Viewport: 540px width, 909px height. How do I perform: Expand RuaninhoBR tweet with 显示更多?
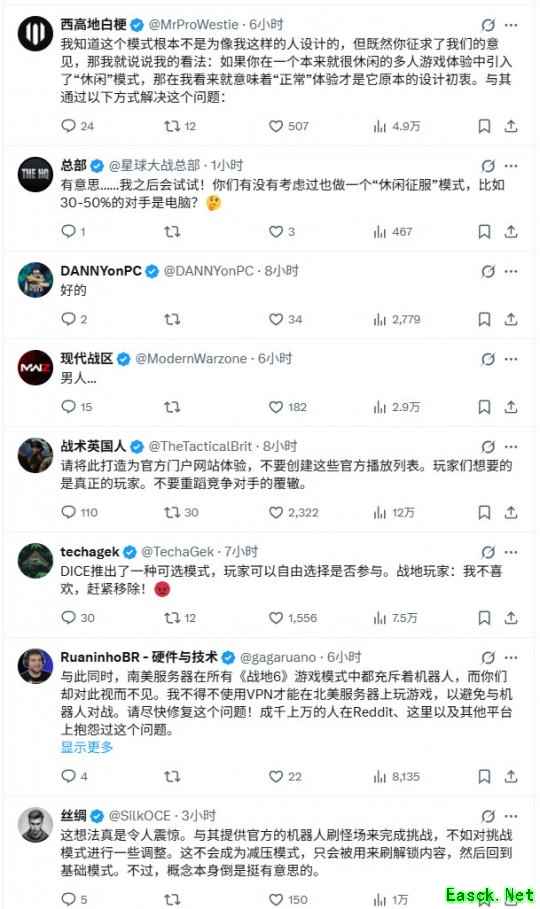coord(86,747)
